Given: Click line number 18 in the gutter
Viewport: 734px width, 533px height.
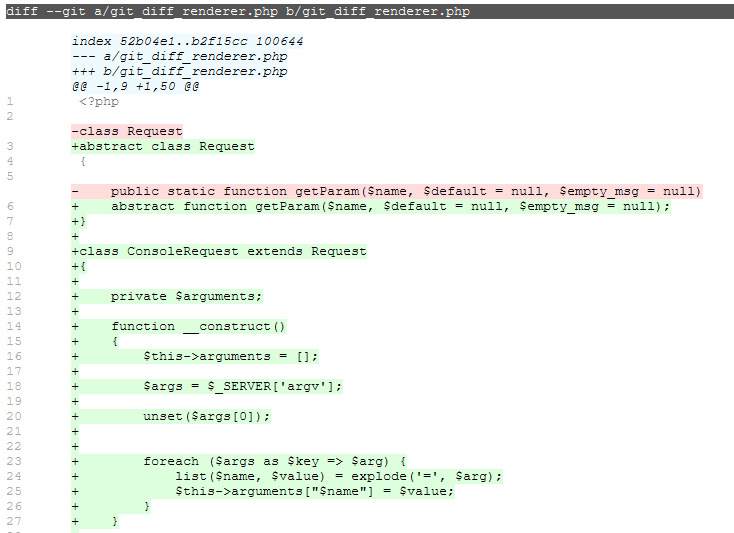Looking at the screenshot, I should 14,386.
